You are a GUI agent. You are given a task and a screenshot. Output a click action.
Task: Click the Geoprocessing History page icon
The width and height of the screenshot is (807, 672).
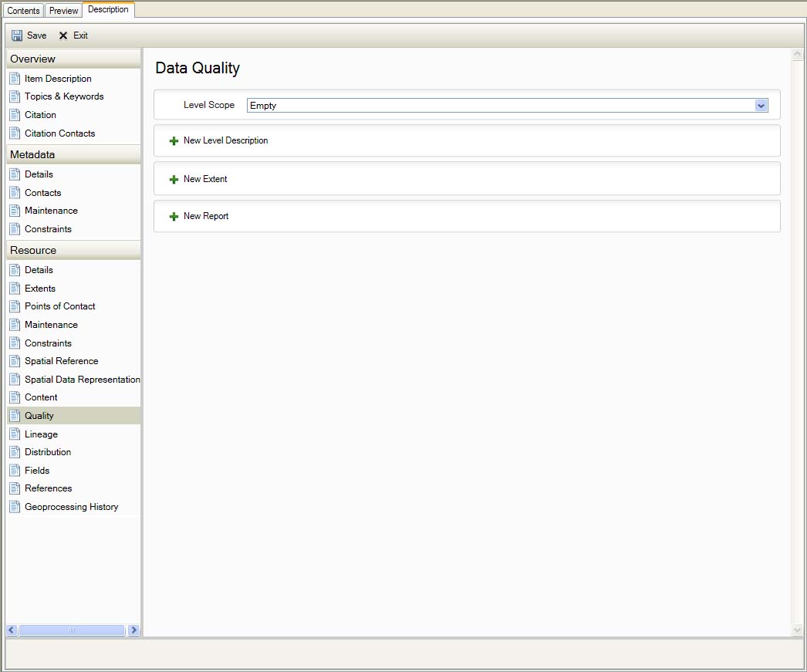[15, 507]
